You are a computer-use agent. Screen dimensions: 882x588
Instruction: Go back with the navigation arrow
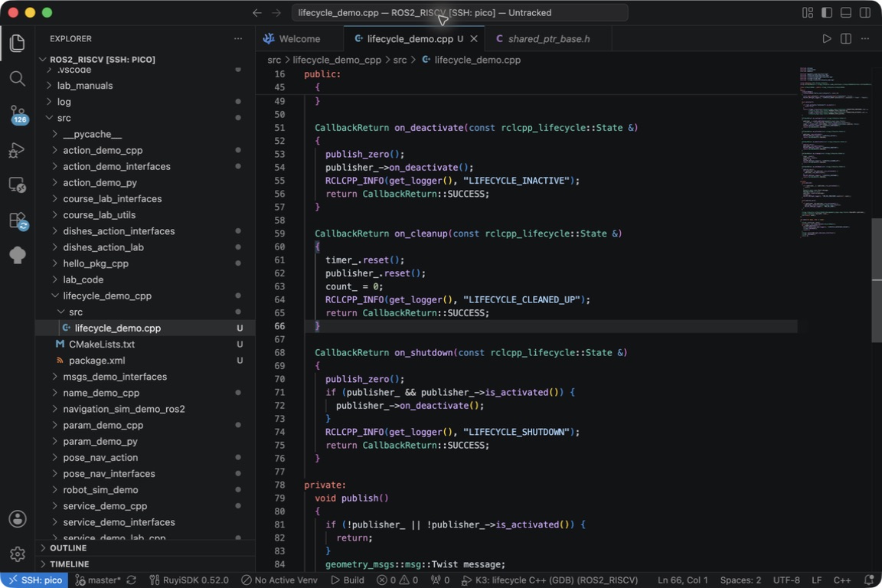tap(257, 12)
